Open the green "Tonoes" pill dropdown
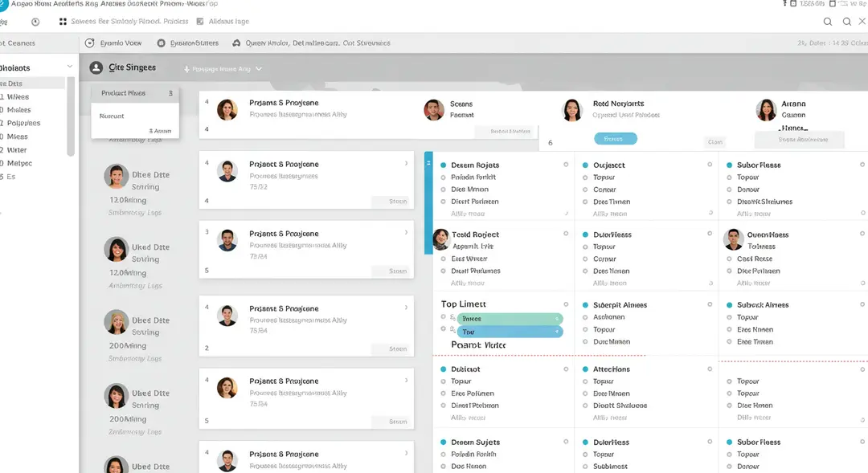The height and width of the screenshot is (473, 868). (510, 319)
